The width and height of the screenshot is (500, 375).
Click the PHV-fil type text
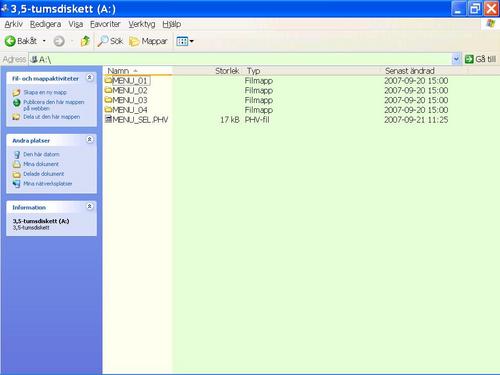tap(257, 120)
